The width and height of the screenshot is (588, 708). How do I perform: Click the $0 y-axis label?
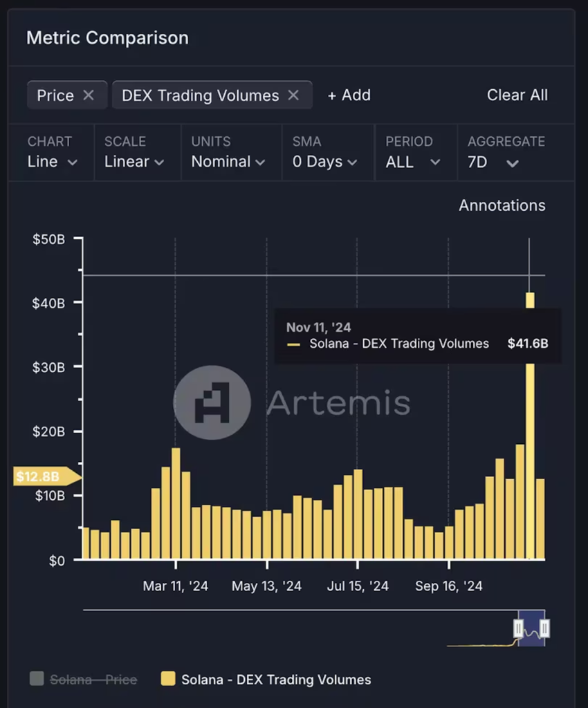[x=57, y=561]
